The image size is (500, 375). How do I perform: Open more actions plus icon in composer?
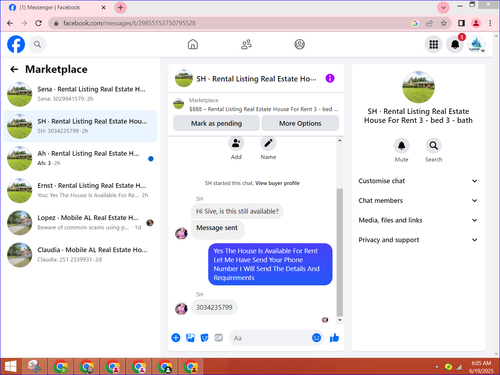click(176, 338)
